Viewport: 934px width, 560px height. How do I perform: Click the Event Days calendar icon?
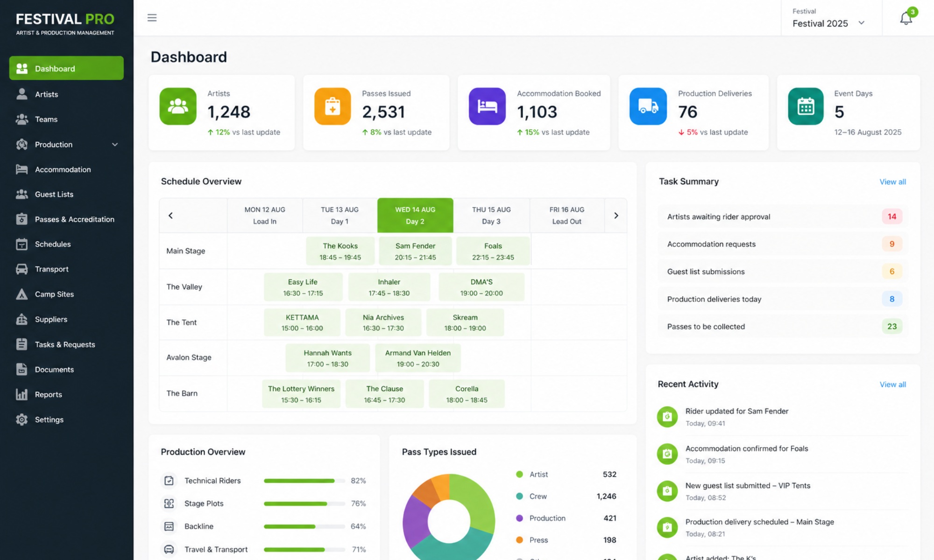click(806, 106)
